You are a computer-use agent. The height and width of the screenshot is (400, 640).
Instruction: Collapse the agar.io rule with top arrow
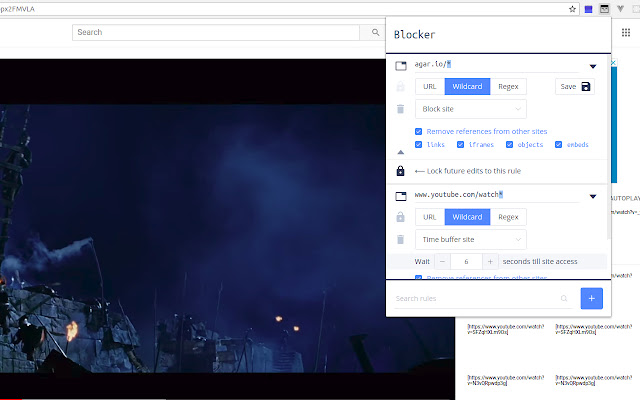(593, 66)
